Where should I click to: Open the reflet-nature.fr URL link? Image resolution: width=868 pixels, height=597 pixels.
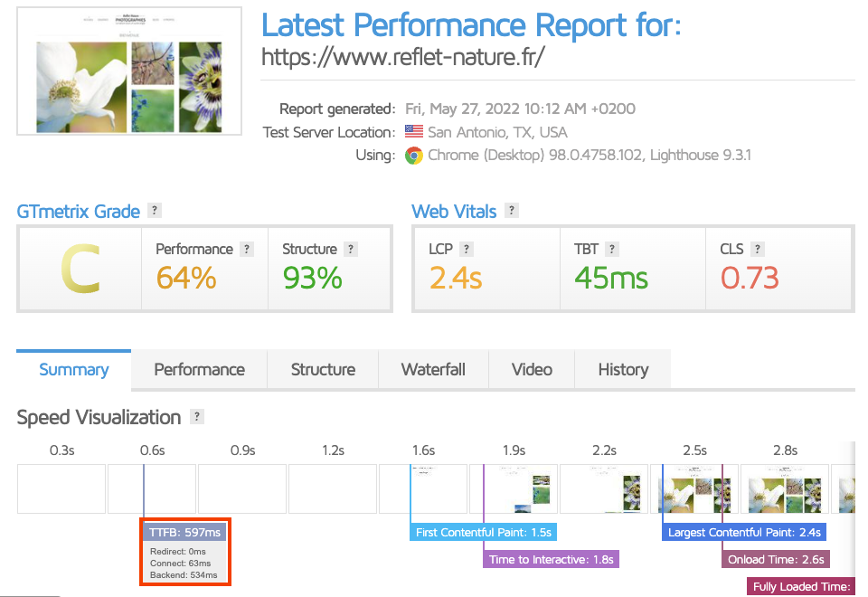(x=403, y=56)
